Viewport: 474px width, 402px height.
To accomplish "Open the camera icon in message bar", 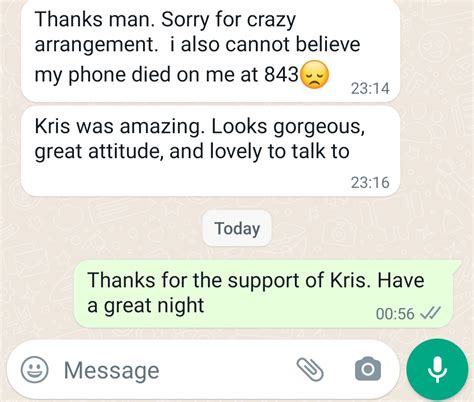I will click(x=368, y=369).
